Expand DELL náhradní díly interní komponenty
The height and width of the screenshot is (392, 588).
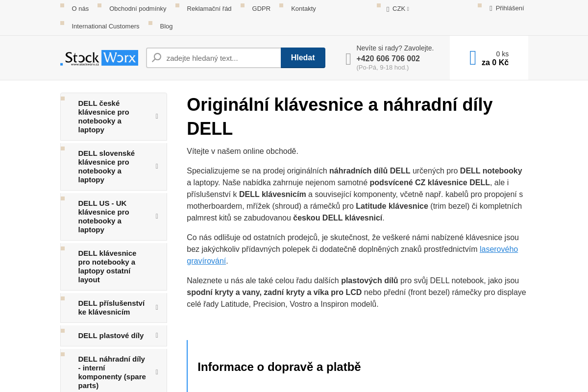click(157, 372)
